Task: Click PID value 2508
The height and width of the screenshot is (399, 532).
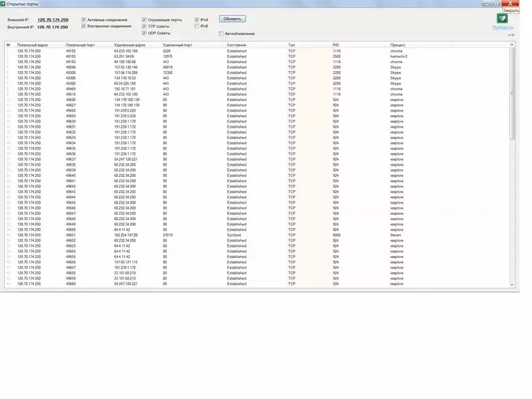Action: (x=336, y=57)
